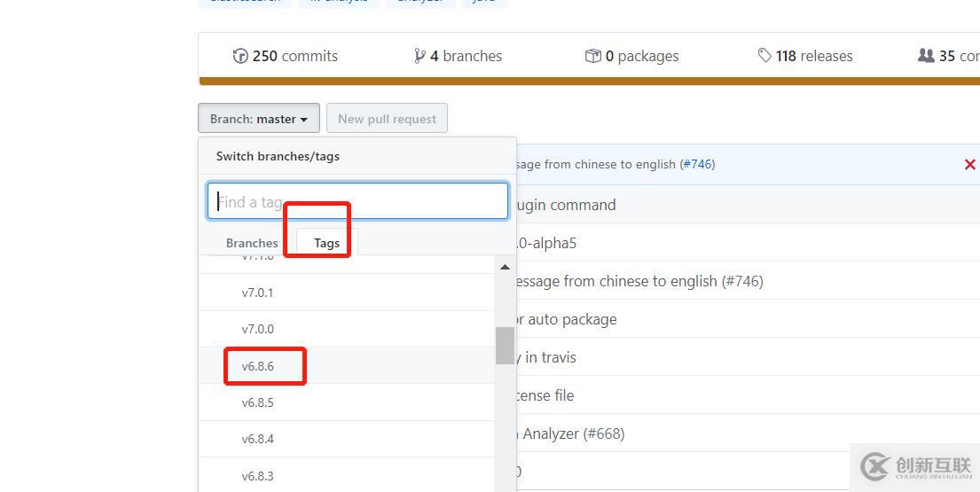The image size is (980, 492).
Task: Switch to the Branches tab
Action: point(252,244)
